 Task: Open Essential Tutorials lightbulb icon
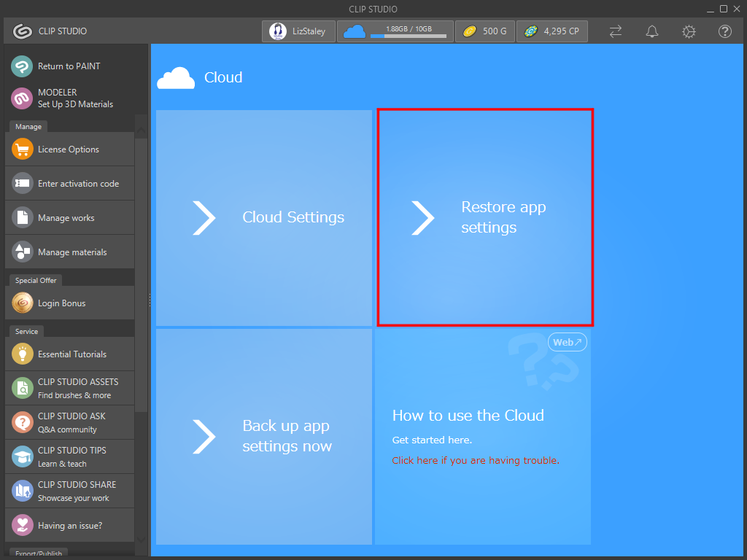pyautogui.click(x=23, y=354)
